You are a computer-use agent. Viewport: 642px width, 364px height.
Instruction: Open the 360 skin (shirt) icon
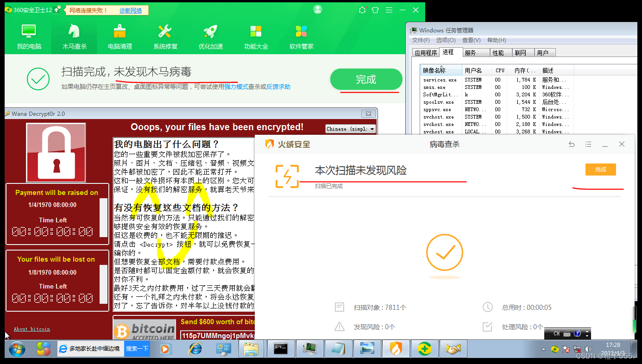(x=375, y=10)
